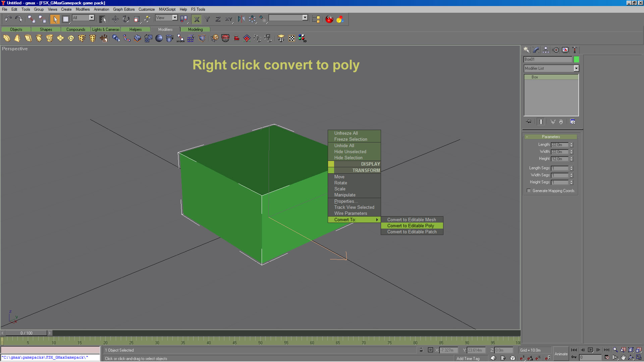Click the Zoom magnifier viewport tool

pyautogui.click(x=615, y=350)
